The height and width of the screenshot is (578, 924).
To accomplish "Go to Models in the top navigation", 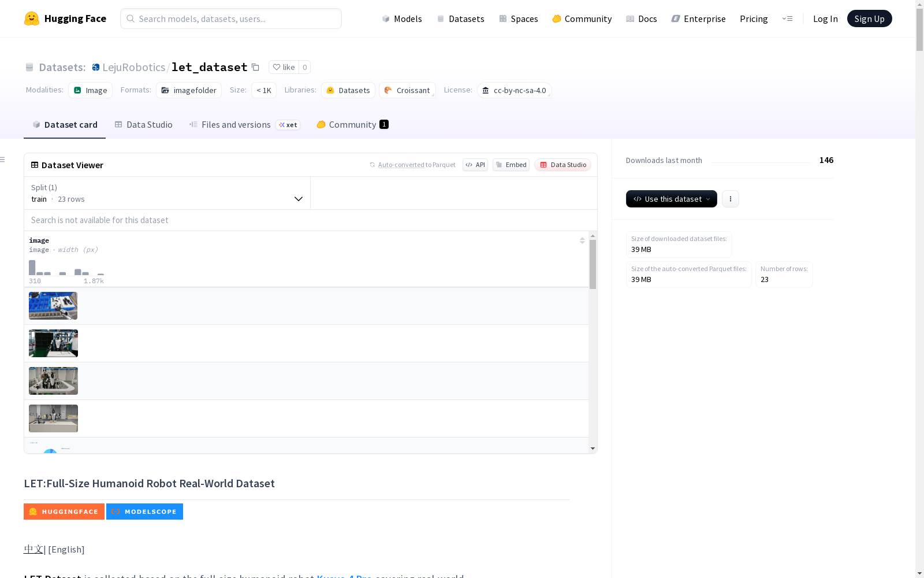I will [402, 18].
